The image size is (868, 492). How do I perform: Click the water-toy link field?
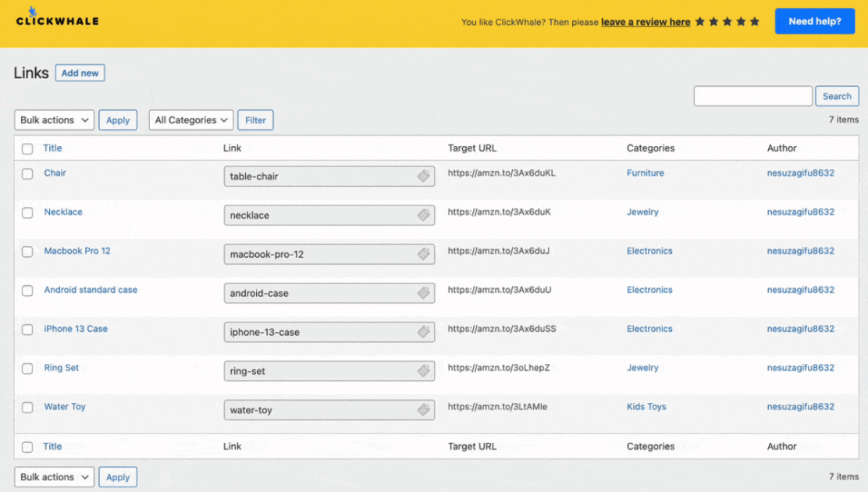click(329, 410)
